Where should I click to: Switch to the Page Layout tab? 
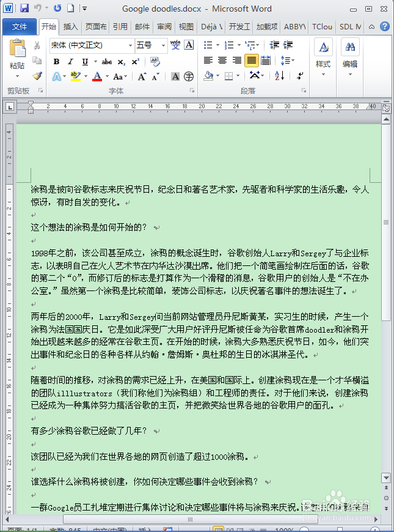96,26
